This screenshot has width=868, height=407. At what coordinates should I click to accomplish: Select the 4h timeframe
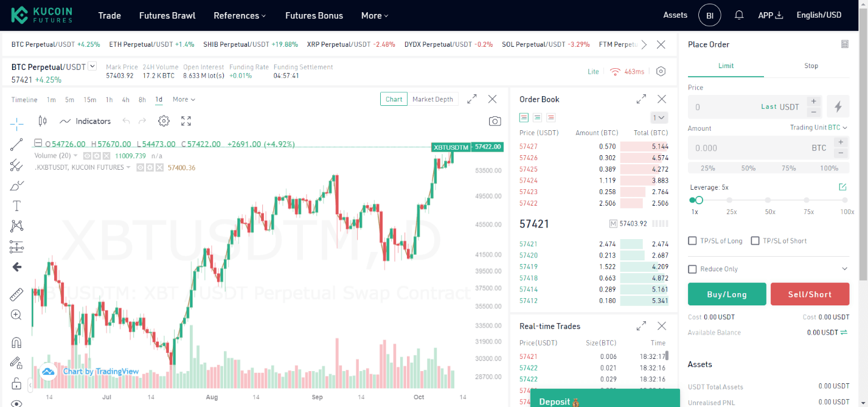[125, 99]
